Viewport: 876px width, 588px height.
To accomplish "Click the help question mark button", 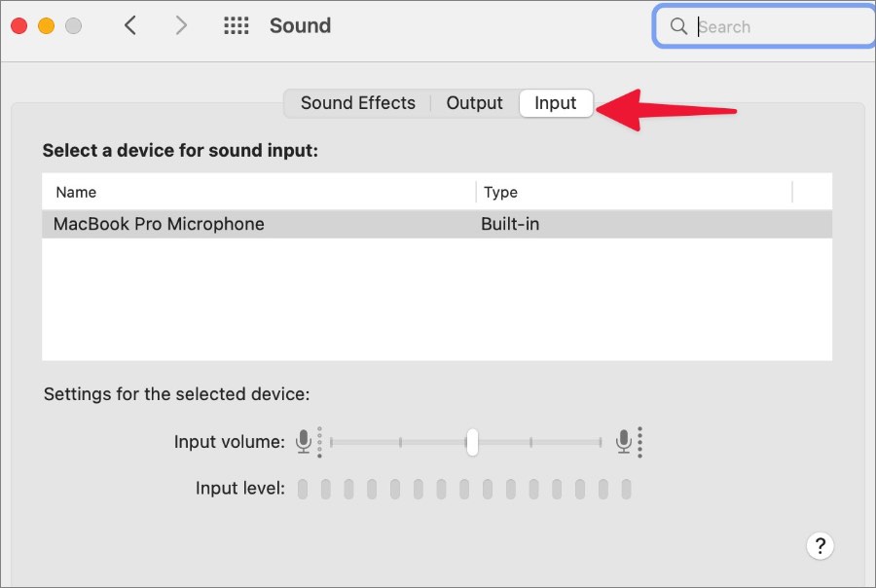I will pyautogui.click(x=821, y=545).
